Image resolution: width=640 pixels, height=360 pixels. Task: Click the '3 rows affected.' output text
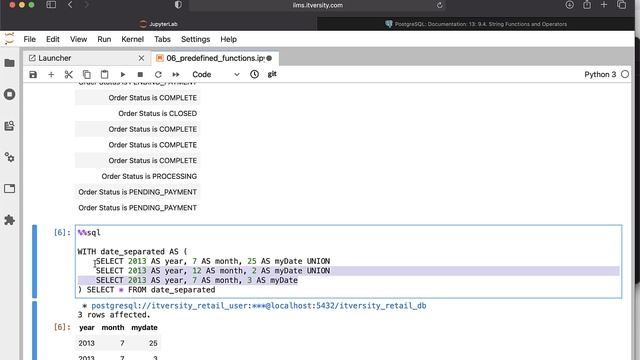coord(114,315)
